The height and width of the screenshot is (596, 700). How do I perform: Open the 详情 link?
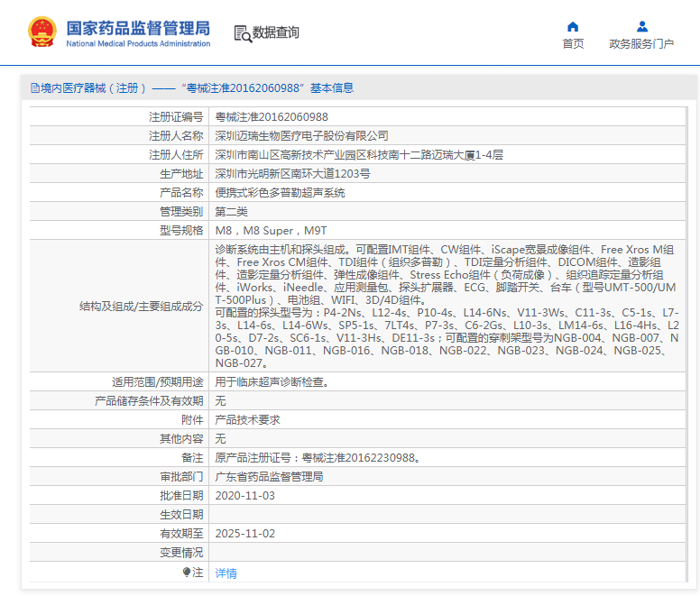click(x=226, y=573)
